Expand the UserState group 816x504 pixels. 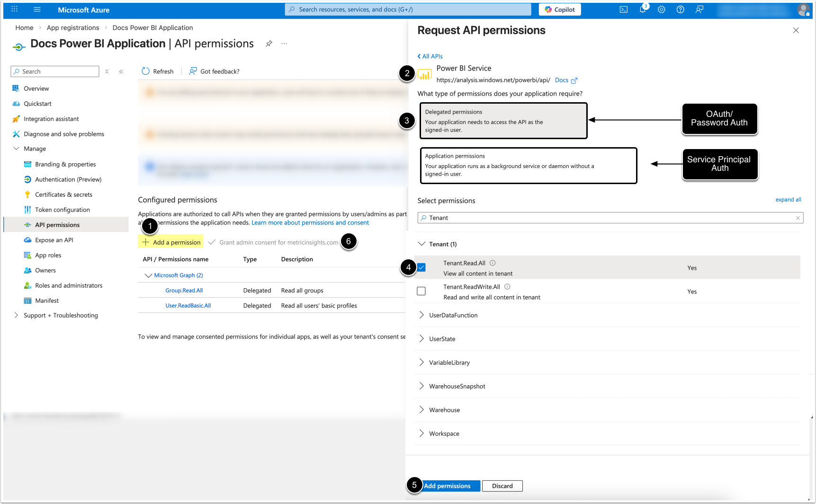click(x=421, y=338)
